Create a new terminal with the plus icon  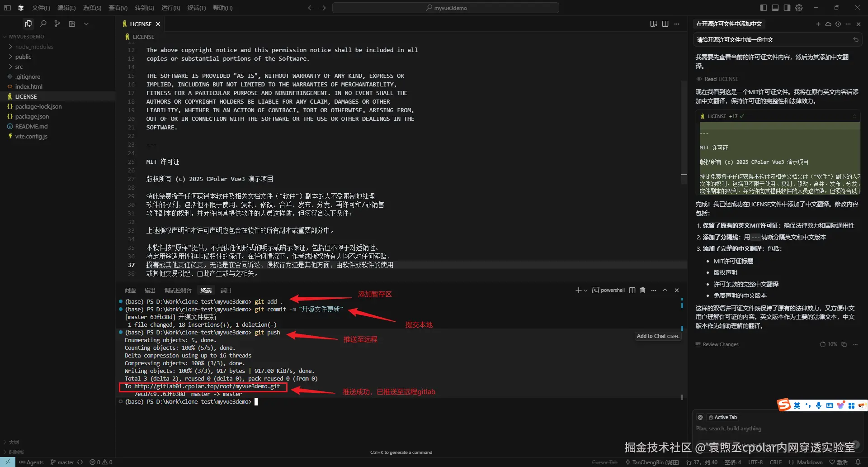[x=578, y=290]
